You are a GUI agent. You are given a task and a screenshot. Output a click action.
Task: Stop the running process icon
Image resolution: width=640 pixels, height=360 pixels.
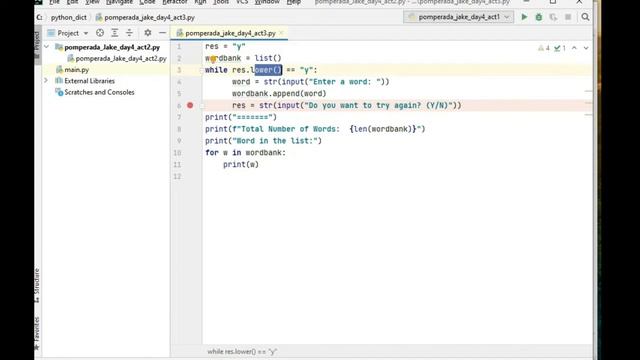(568, 17)
